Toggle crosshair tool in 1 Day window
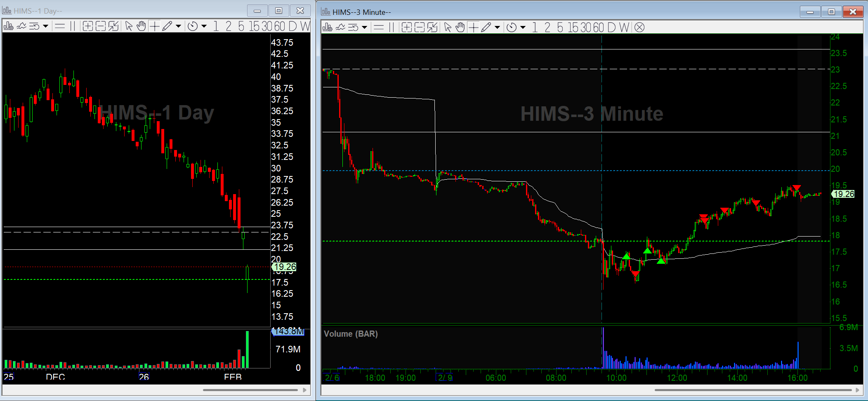Image resolution: width=868 pixels, height=401 pixels. [154, 26]
